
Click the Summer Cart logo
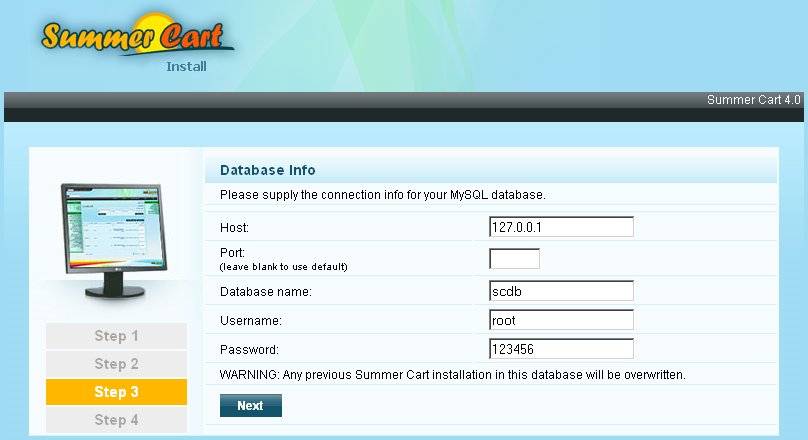138,36
